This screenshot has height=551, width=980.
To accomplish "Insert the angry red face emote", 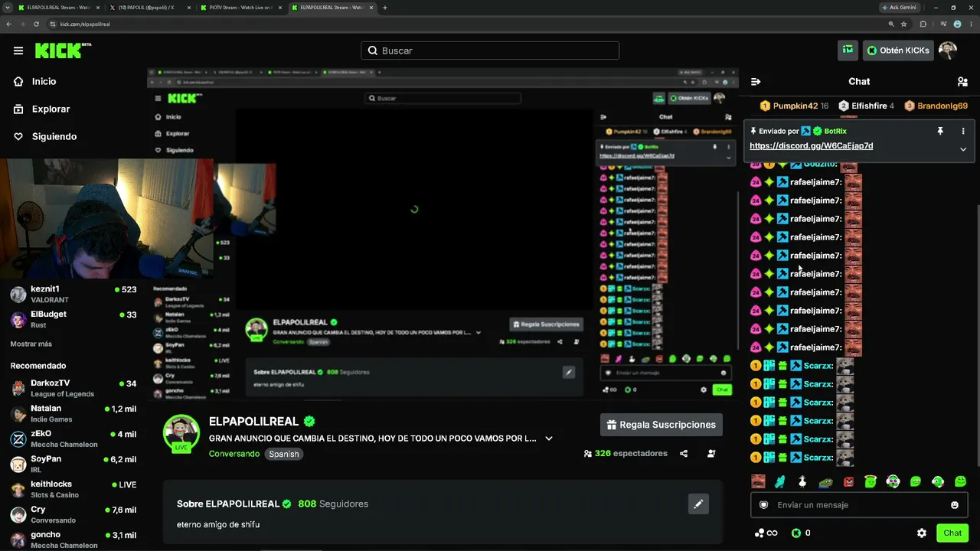I will (x=848, y=481).
